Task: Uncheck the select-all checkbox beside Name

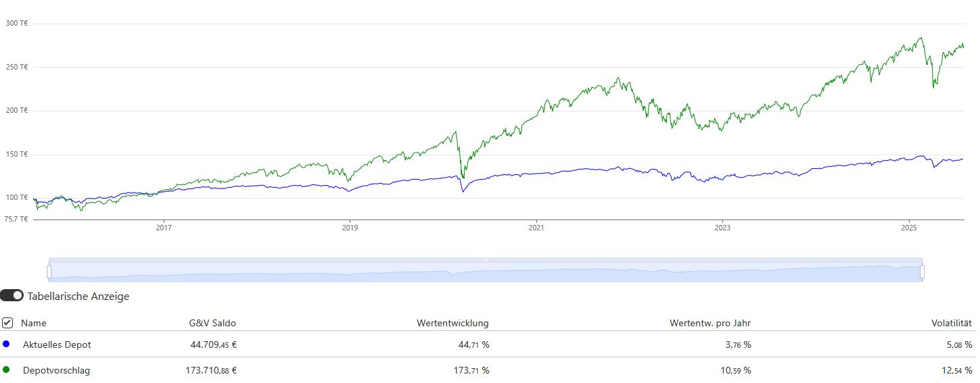Action: (7, 323)
